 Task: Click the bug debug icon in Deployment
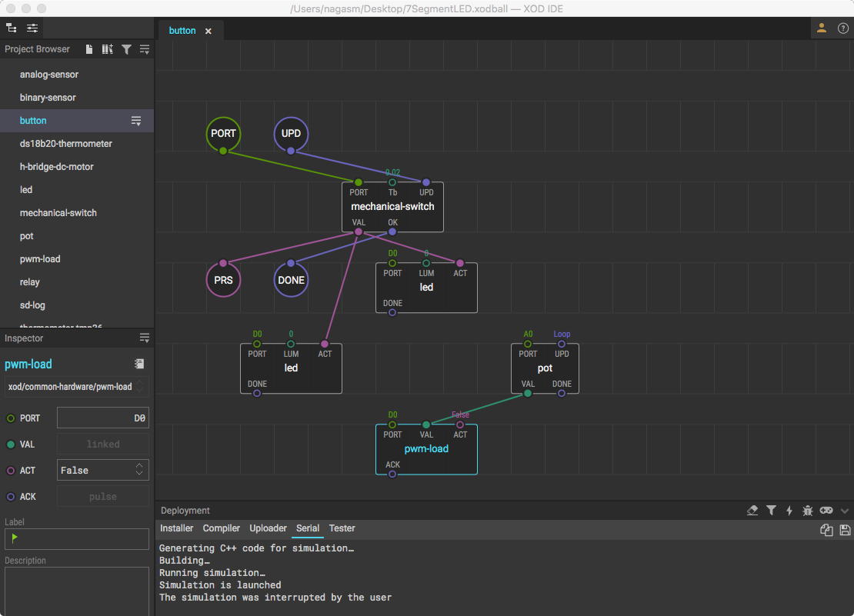click(808, 511)
